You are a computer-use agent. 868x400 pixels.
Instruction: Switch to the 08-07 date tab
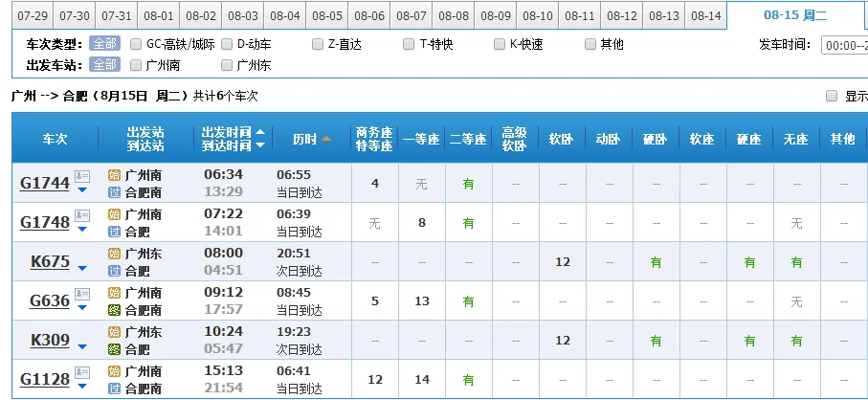pos(412,15)
